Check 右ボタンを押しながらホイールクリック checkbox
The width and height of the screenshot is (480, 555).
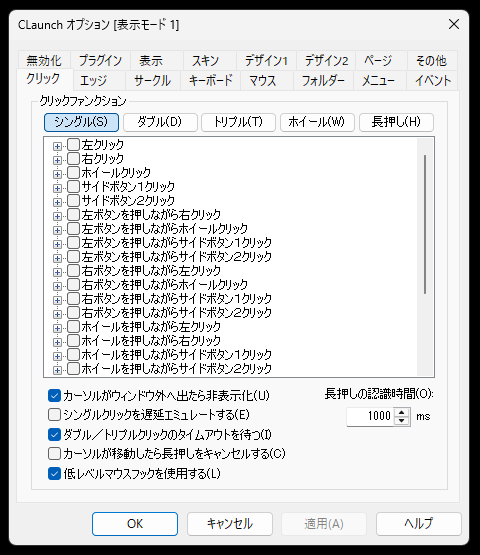coord(73,284)
